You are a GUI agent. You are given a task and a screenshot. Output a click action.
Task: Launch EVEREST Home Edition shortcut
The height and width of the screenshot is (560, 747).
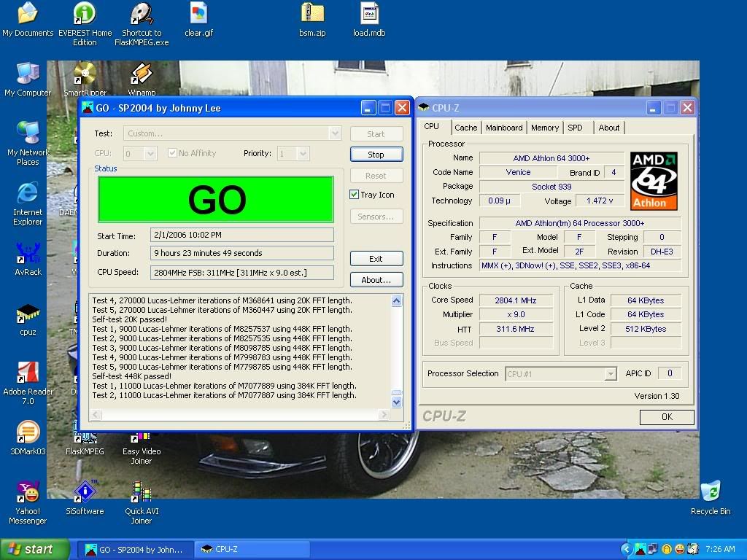[x=85, y=24]
